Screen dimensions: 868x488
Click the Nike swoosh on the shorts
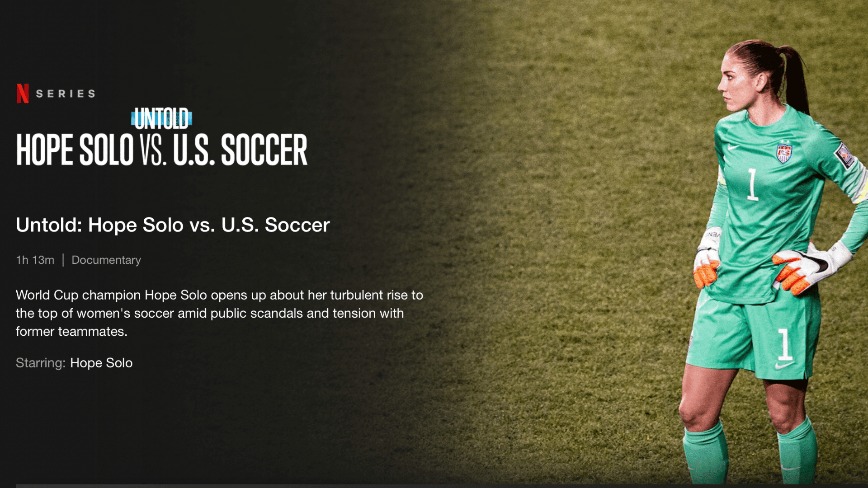pyautogui.click(x=785, y=365)
